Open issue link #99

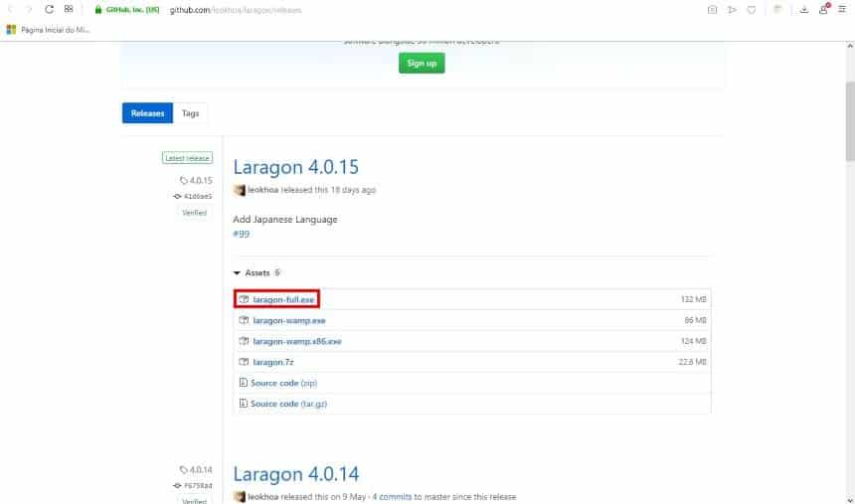[241, 234]
